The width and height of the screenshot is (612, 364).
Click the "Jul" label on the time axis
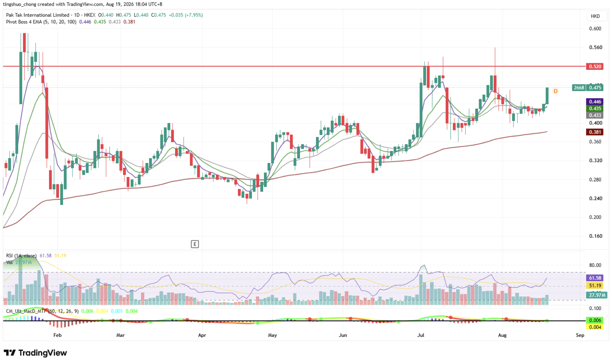421,335
